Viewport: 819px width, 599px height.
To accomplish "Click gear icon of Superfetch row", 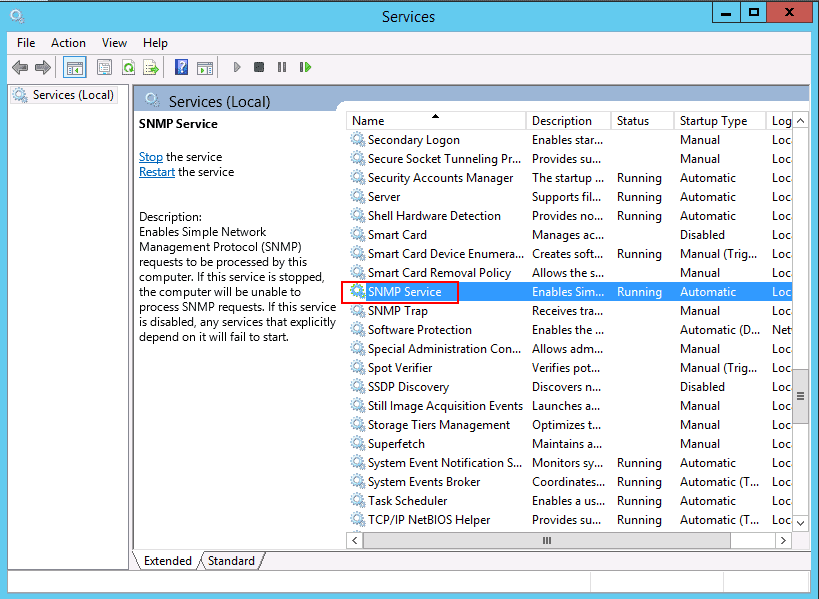I will tap(357, 443).
